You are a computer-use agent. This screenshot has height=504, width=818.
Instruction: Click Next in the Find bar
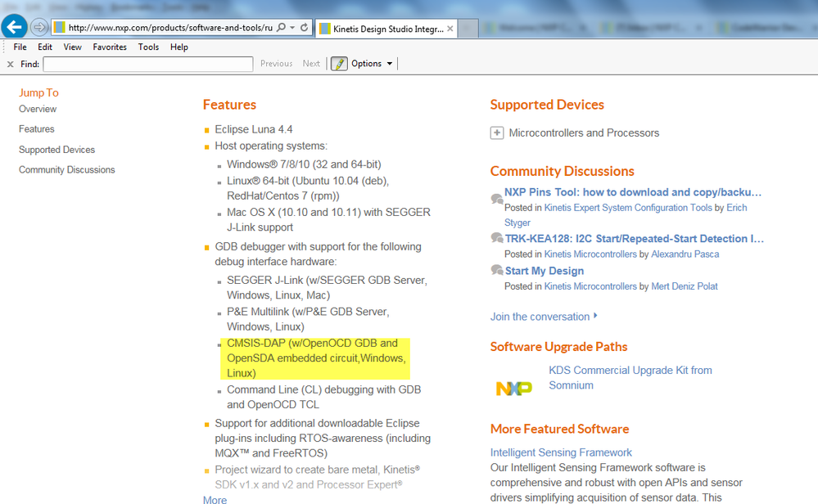[x=311, y=64]
